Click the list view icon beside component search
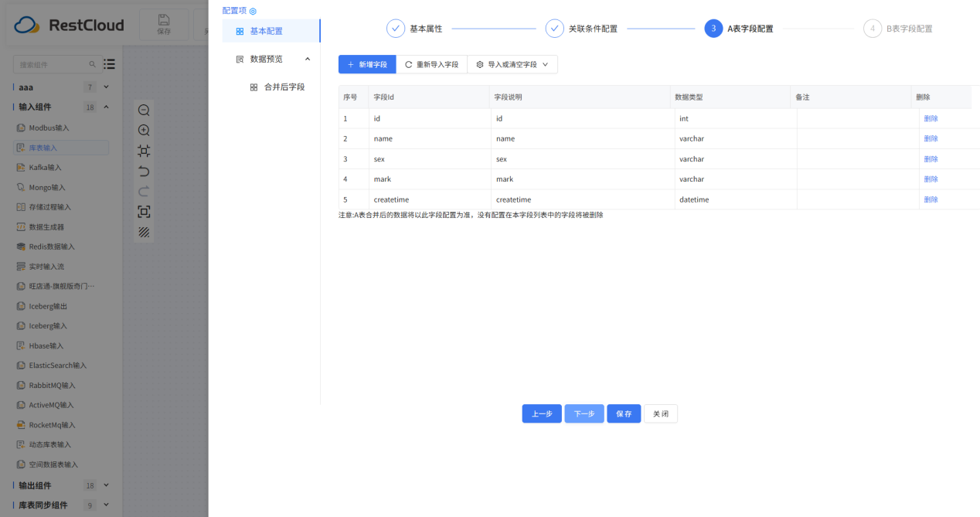The width and height of the screenshot is (980, 517). click(x=107, y=64)
